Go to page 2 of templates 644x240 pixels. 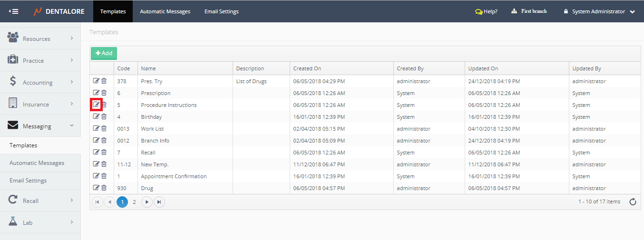[x=134, y=202]
